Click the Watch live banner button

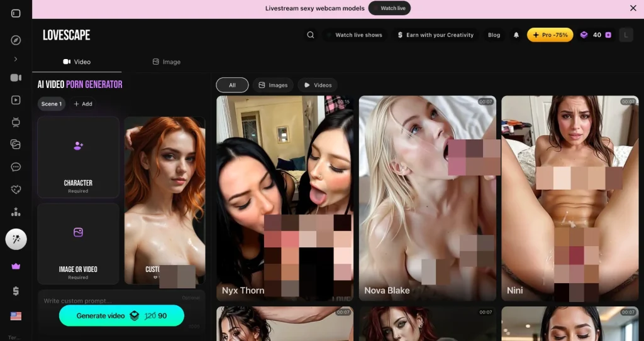coord(389,8)
